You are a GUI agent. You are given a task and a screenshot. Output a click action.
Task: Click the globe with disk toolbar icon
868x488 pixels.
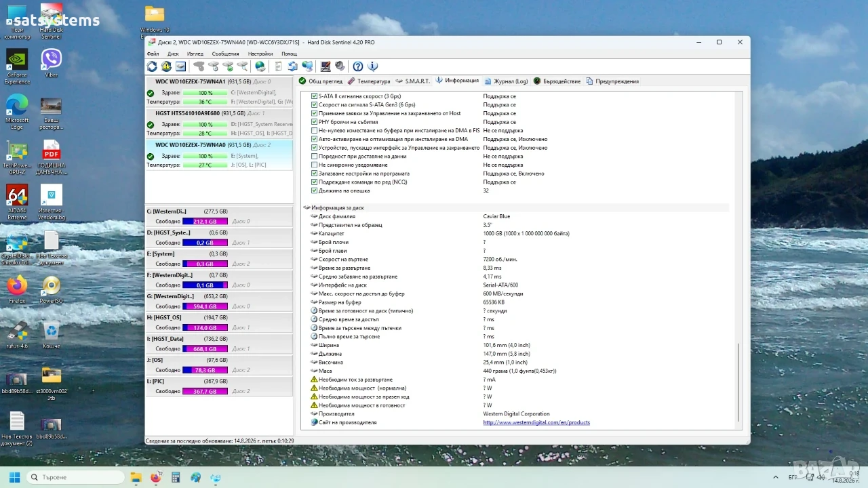click(260, 66)
